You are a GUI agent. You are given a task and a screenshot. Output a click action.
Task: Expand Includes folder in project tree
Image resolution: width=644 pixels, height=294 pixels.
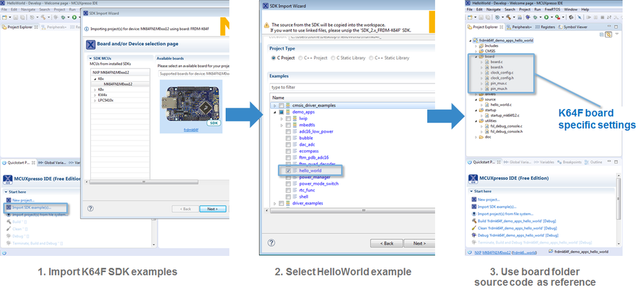click(476, 46)
